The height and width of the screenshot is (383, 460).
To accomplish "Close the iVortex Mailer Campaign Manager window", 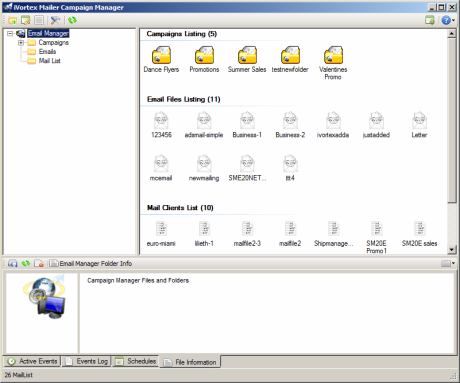I will click(x=452, y=7).
